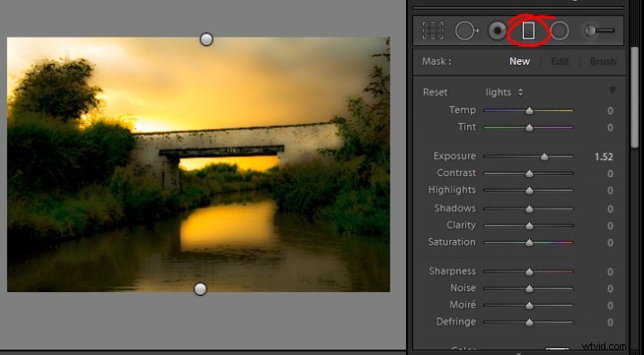Click the Defringe value field
Screen dimensions: 644x355
point(611,323)
